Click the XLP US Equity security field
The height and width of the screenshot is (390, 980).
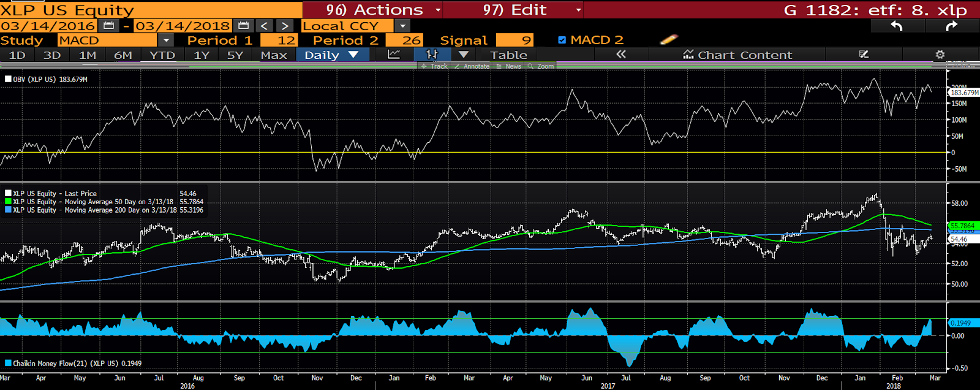point(151,10)
